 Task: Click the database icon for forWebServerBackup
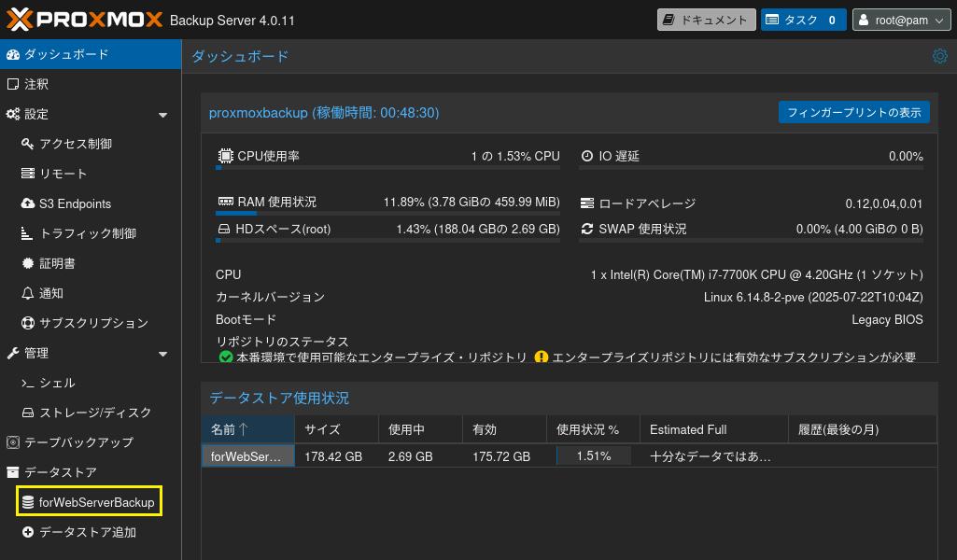pyautogui.click(x=27, y=503)
